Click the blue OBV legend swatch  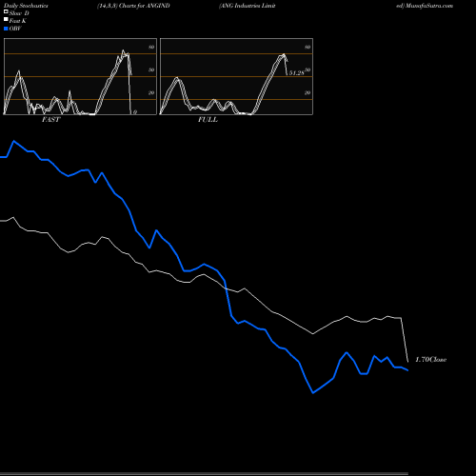click(x=6, y=29)
